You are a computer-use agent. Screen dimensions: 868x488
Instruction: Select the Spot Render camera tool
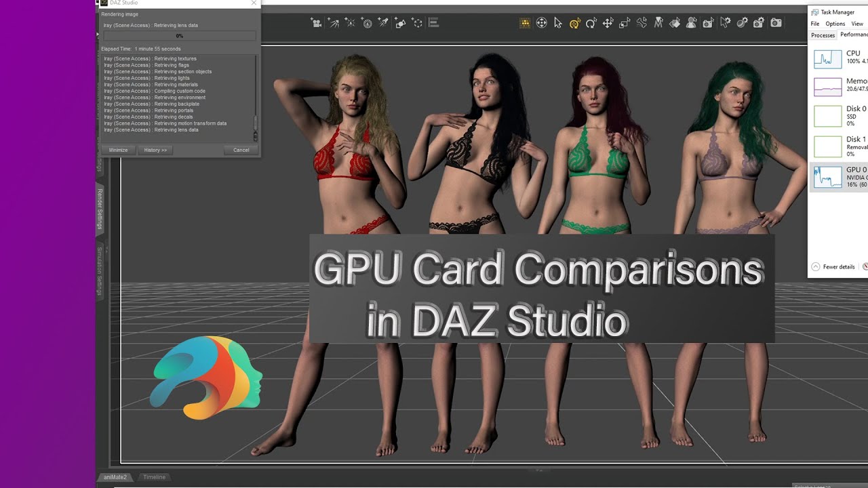coord(708,23)
